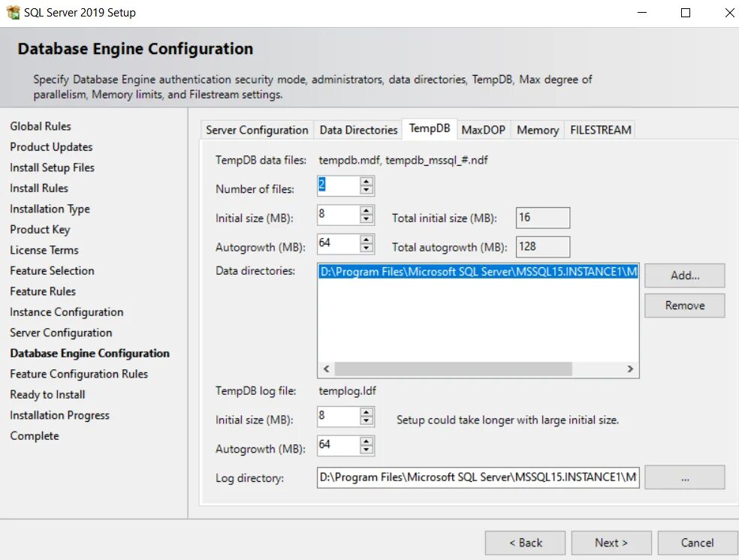This screenshot has height=560, width=739.
Task: Select the highlighted data directory path entry
Action: click(x=478, y=272)
